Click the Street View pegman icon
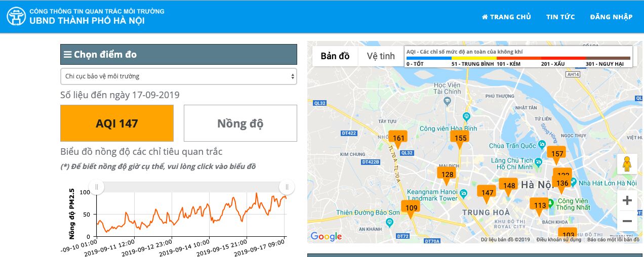 [x=627, y=164]
